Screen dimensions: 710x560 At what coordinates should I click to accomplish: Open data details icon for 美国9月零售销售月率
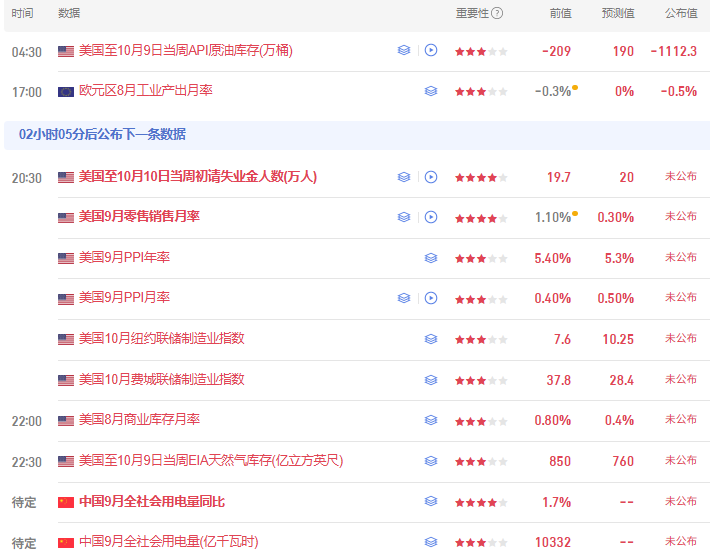[404, 217]
